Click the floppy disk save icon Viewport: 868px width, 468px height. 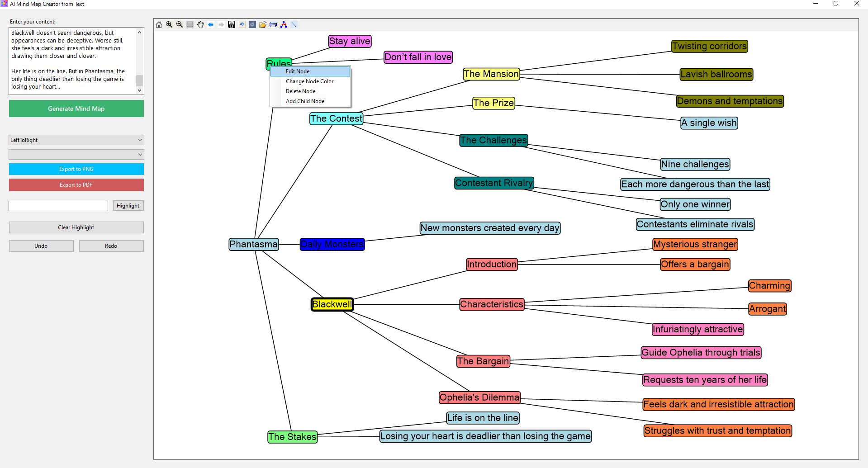tap(232, 24)
